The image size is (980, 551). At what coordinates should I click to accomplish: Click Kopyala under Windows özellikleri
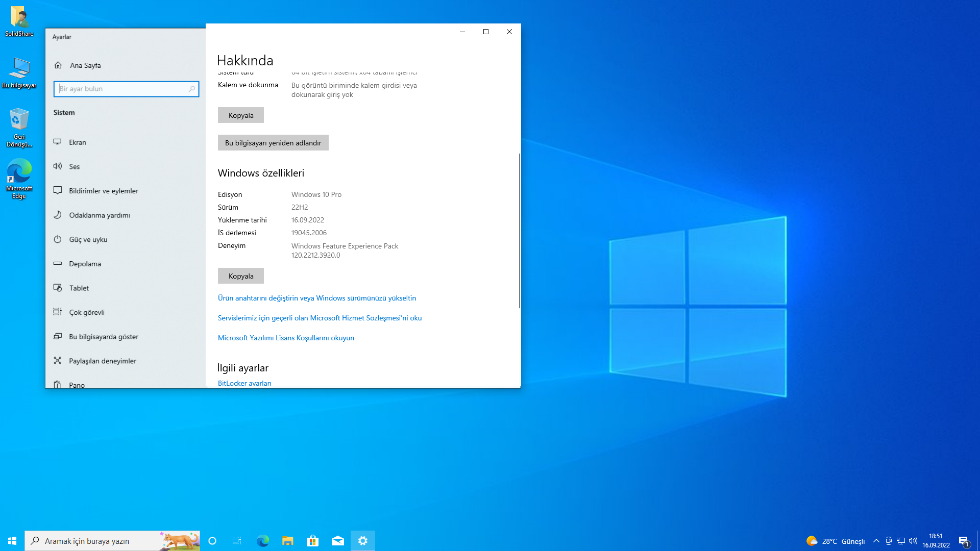pos(241,276)
